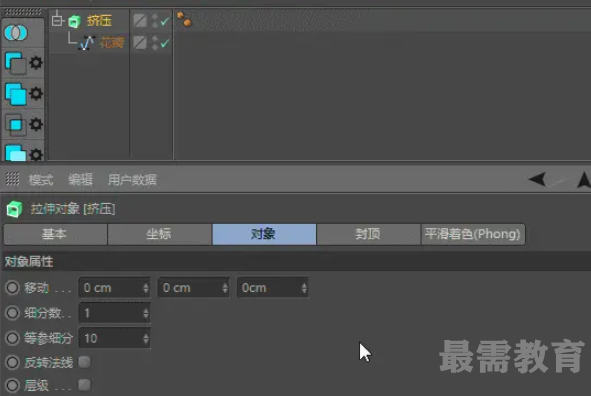Open settings gear of the first squares tool
The image size is (591, 396).
click(x=36, y=63)
